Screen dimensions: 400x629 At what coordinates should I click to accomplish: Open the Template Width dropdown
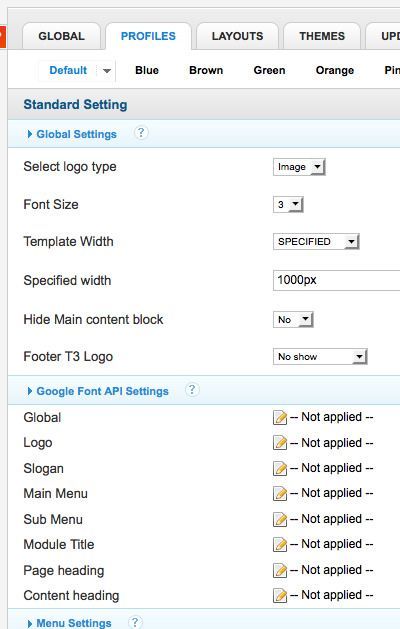click(x=316, y=241)
